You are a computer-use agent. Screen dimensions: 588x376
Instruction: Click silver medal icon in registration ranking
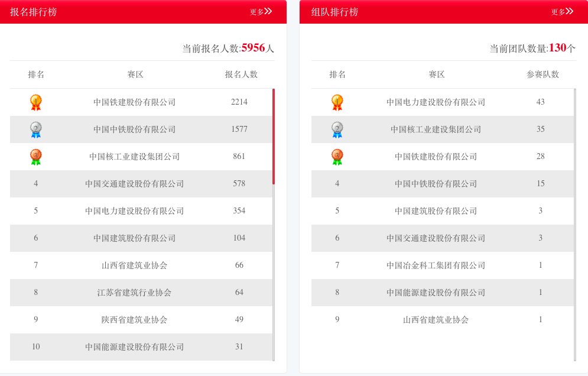(x=36, y=129)
